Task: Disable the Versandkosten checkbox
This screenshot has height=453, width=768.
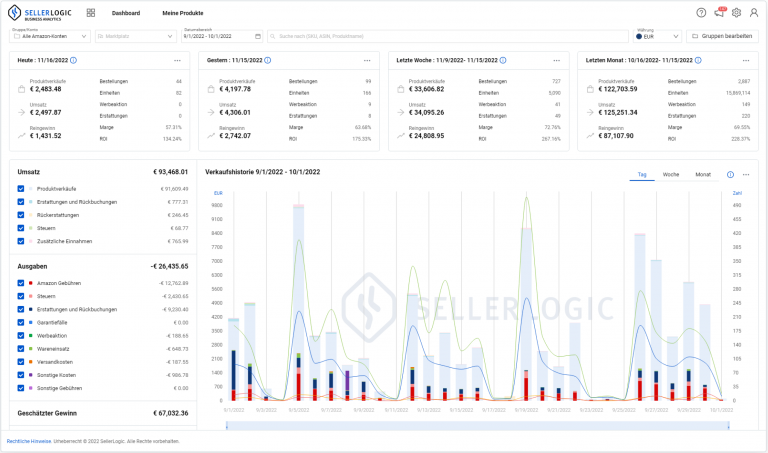Action: pyautogui.click(x=21, y=362)
